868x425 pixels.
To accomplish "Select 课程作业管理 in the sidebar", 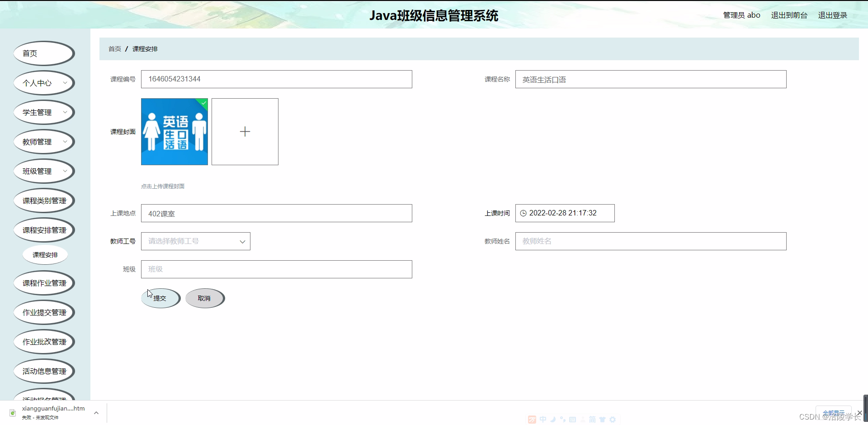I will point(44,282).
